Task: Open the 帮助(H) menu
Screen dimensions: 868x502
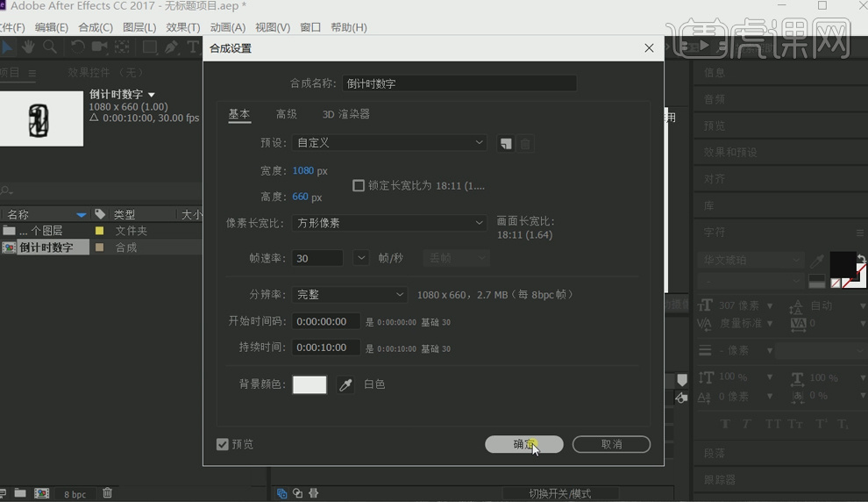Action: 349,27
